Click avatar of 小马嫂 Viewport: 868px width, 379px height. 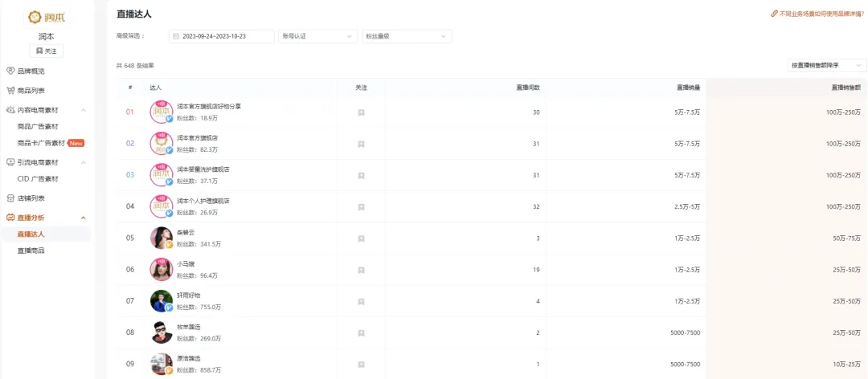coord(162,270)
